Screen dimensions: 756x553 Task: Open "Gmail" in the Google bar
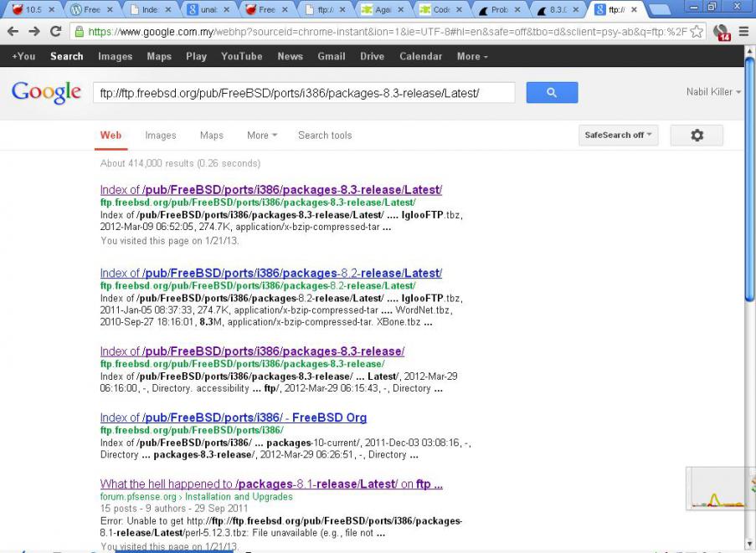click(x=332, y=56)
